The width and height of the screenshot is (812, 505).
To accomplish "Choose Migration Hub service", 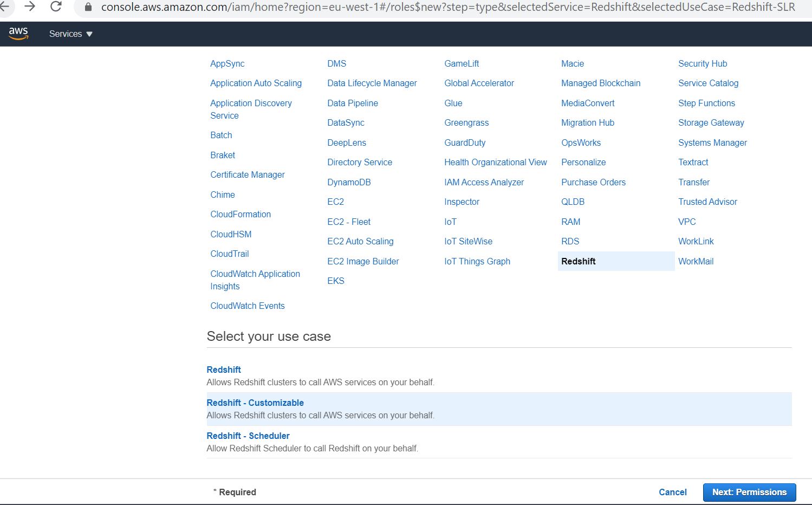I will click(x=588, y=122).
